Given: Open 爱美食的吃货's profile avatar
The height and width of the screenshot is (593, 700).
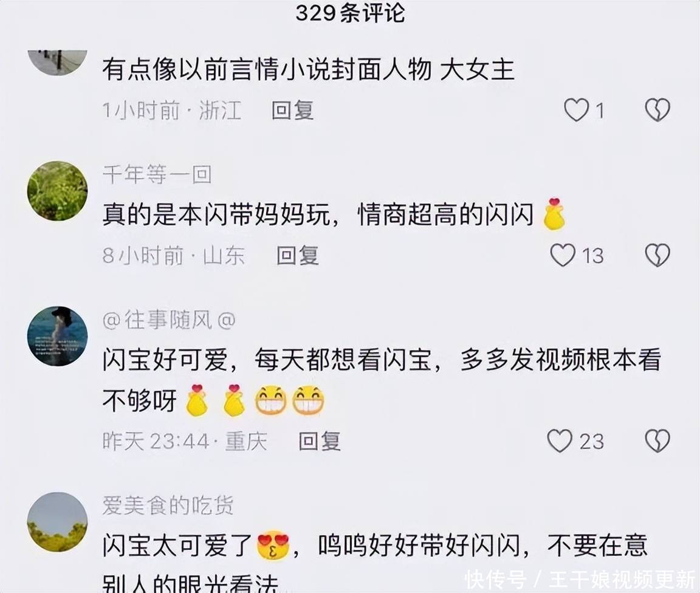Looking at the screenshot, I should [57, 522].
